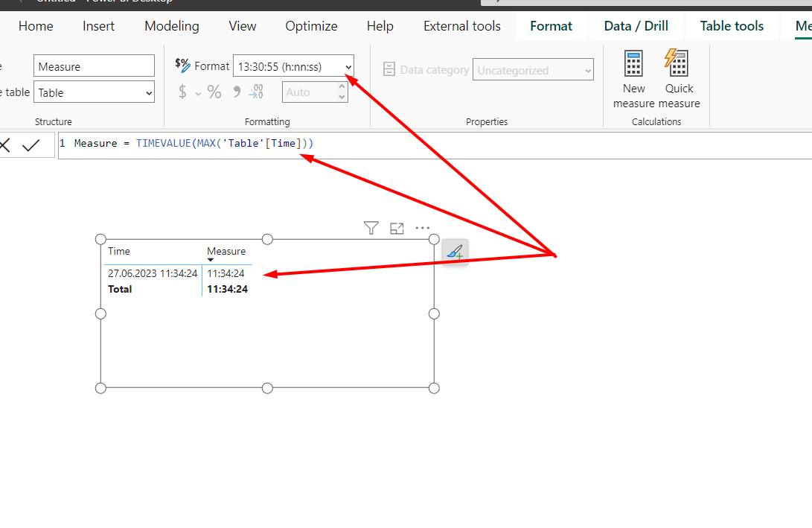Click the Quick measure icon

tap(677, 63)
